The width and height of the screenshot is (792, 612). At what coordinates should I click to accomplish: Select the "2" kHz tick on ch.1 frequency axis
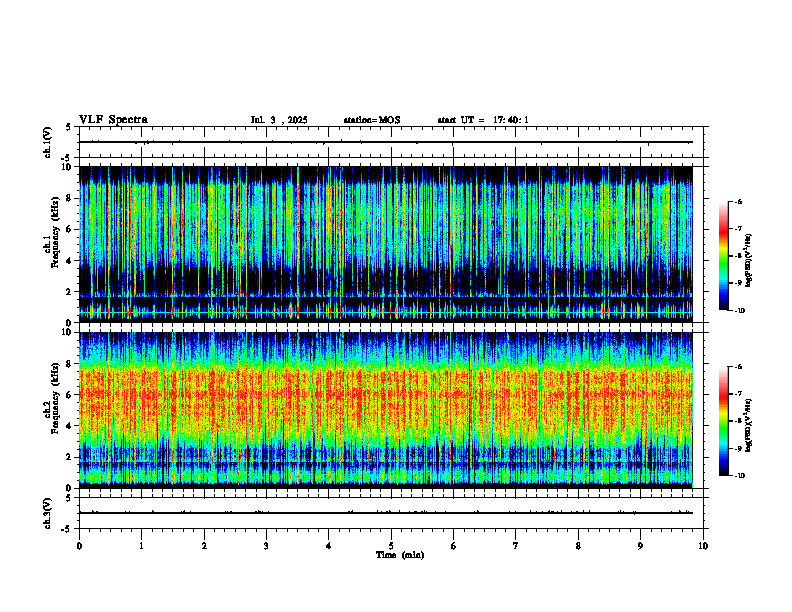pos(70,292)
